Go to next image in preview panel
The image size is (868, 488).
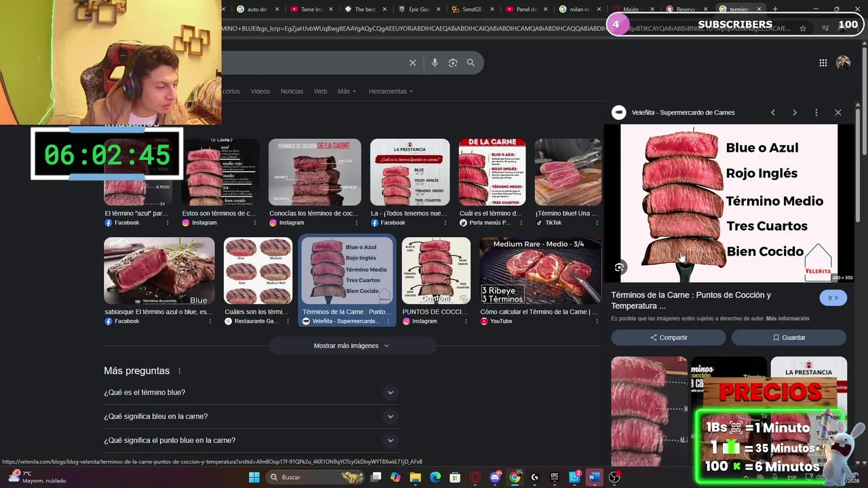coord(795,113)
